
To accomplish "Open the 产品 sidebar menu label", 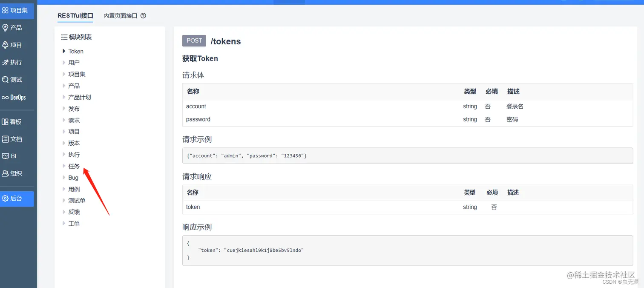I will (x=16, y=28).
